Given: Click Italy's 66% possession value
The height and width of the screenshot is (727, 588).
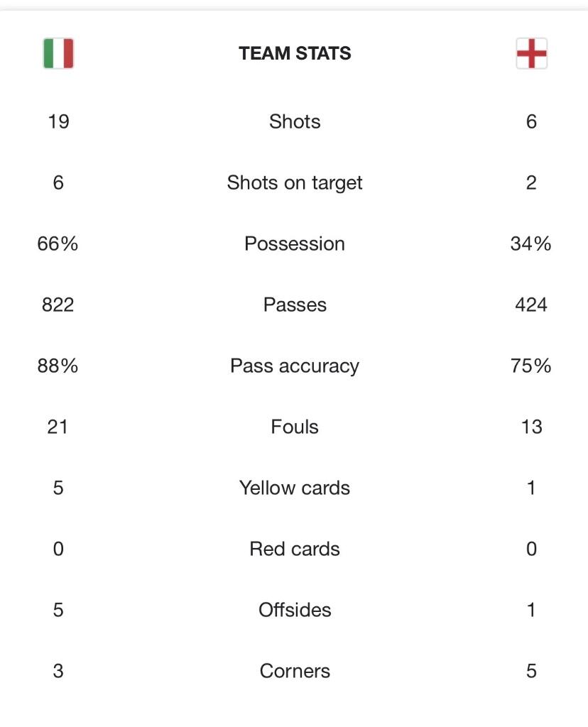Looking at the screenshot, I should 58,244.
